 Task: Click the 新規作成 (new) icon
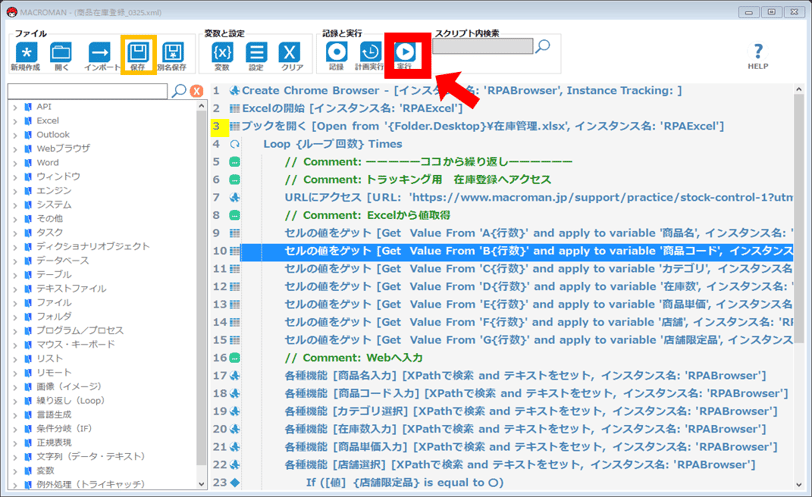(26, 52)
